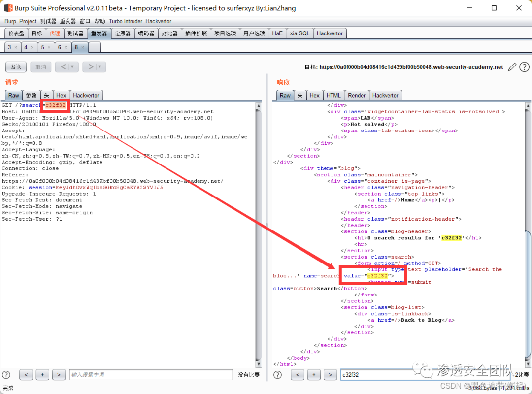Click the session cookie value text
The width and height of the screenshot is (532, 394).
coord(109,187)
